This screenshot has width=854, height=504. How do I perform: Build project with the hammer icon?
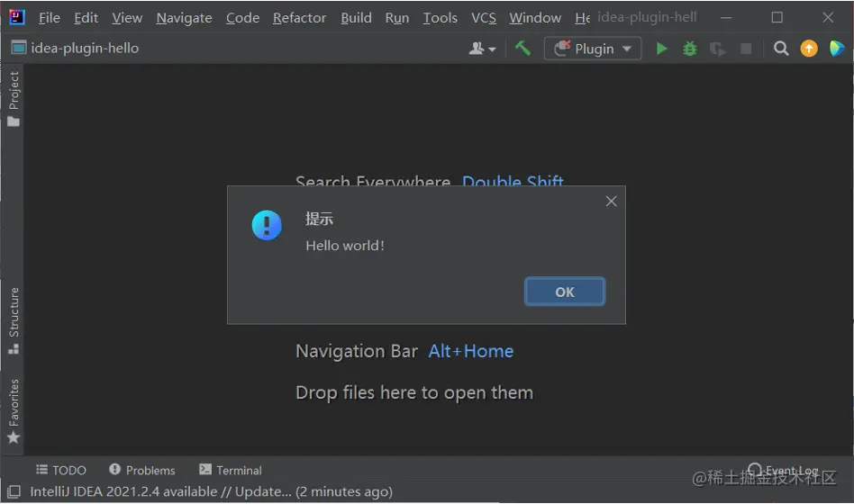coord(522,49)
